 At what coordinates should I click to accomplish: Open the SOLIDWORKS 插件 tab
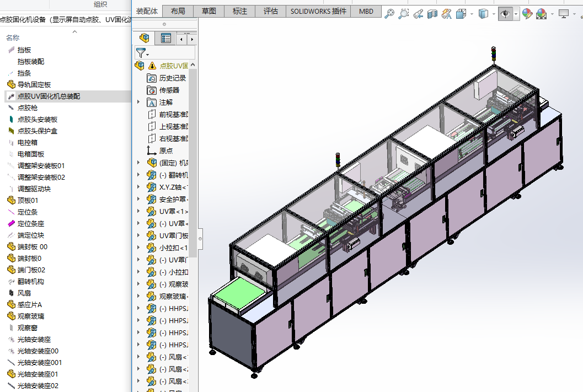[x=318, y=11]
